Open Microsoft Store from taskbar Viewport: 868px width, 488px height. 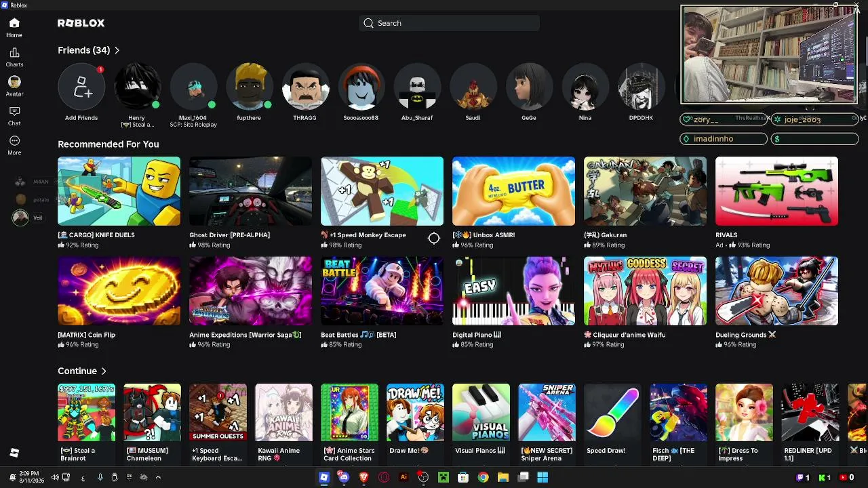click(463, 477)
